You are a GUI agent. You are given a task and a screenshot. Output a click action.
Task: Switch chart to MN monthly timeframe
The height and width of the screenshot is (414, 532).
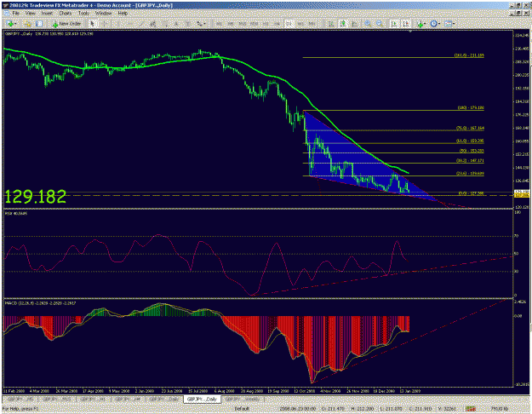coord(312,24)
